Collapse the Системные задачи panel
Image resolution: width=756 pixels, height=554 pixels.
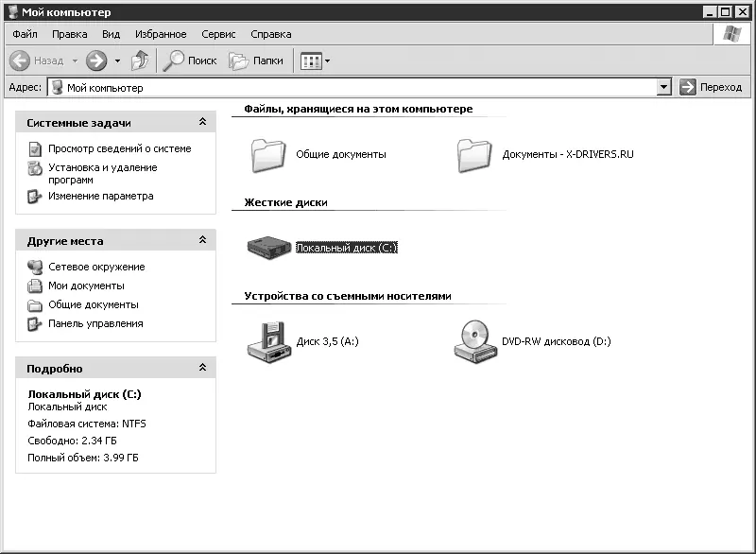202,123
